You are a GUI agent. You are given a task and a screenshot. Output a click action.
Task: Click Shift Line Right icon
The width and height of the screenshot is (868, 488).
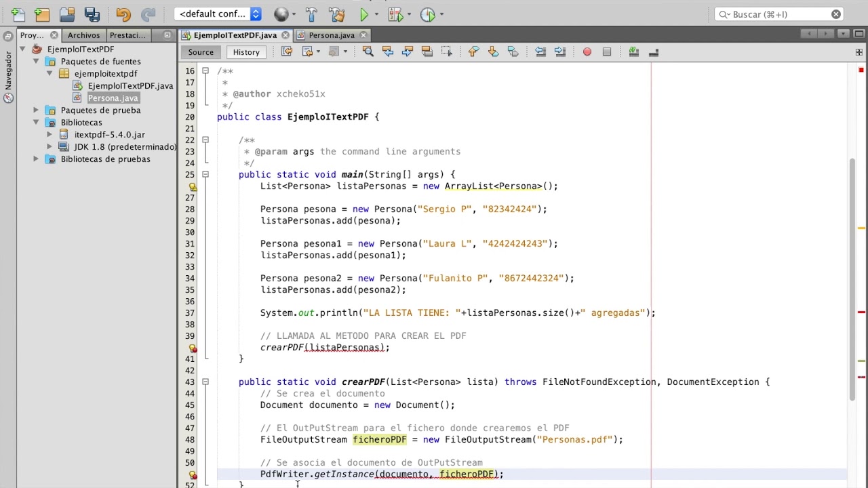[559, 52]
